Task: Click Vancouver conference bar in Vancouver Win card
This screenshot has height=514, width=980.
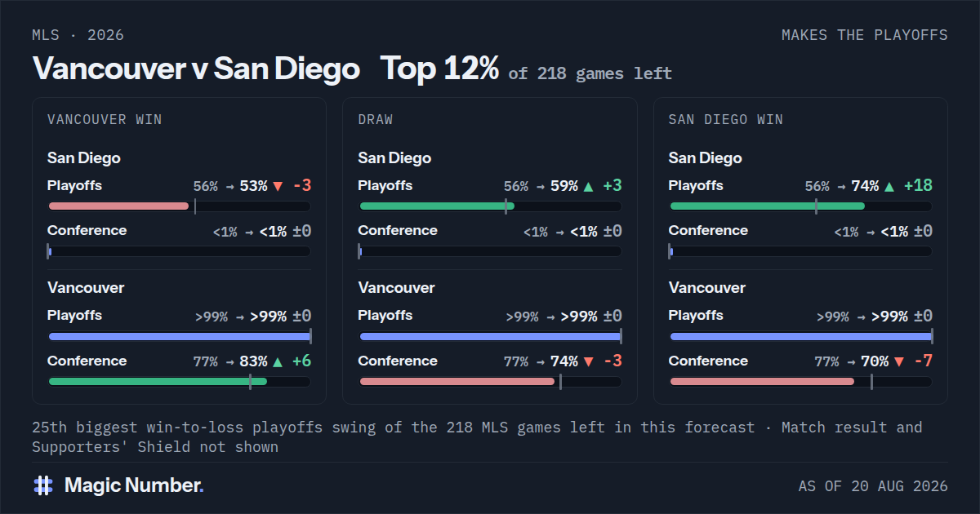Action: (180, 381)
